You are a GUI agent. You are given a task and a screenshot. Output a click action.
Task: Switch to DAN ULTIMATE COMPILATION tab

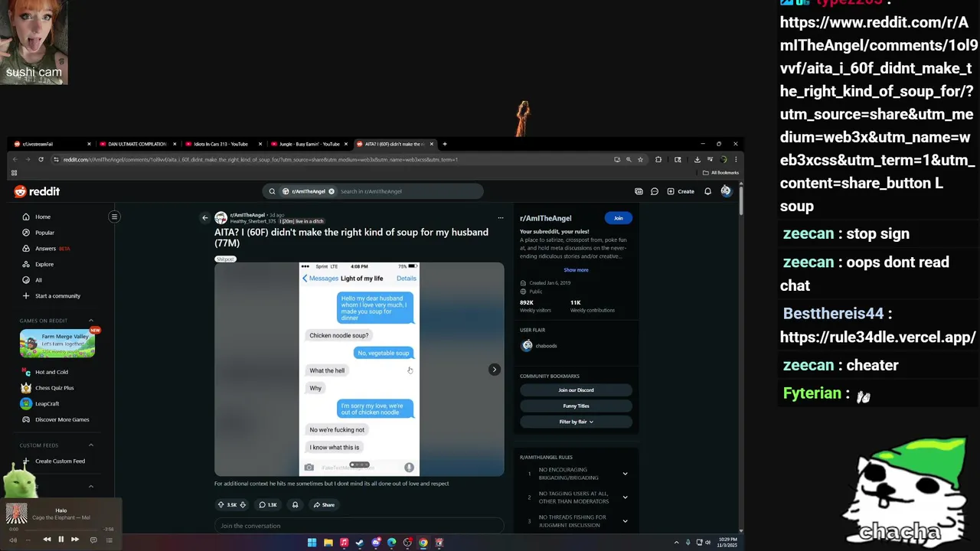coord(137,144)
